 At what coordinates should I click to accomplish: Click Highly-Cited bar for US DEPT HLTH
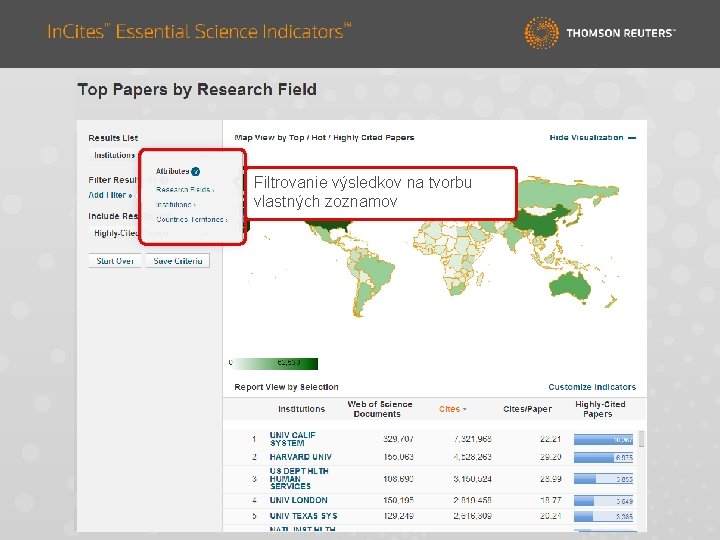click(603, 479)
